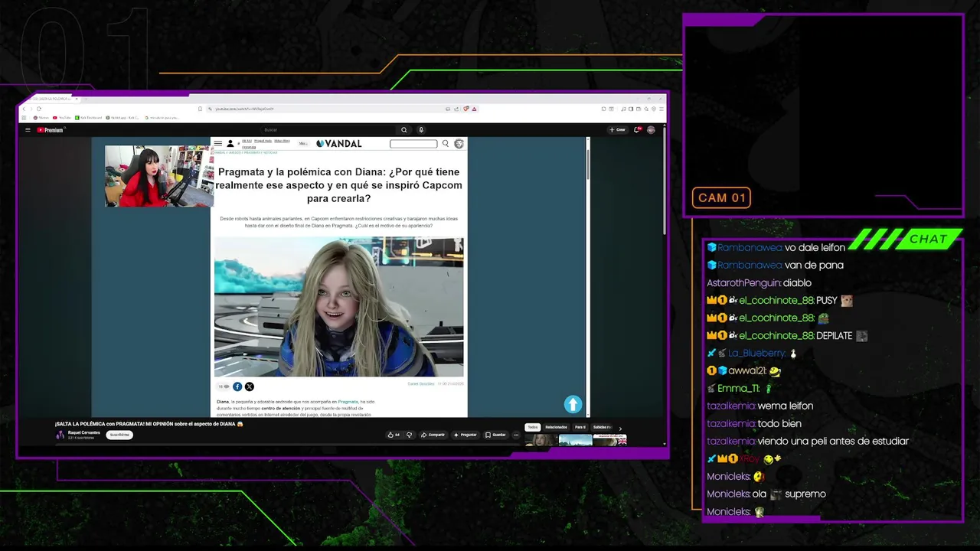Click the Vandal site search box
The height and width of the screenshot is (551, 980).
point(413,143)
